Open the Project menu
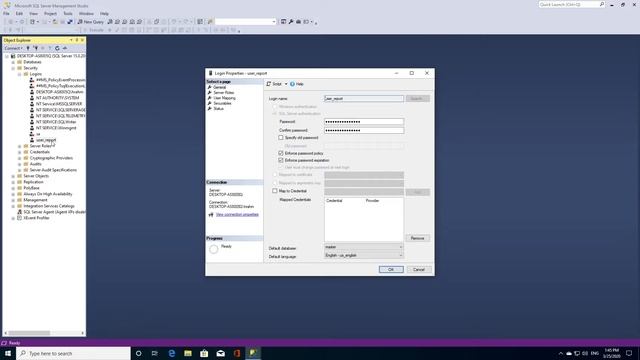The height and width of the screenshot is (360, 640). tap(51, 13)
